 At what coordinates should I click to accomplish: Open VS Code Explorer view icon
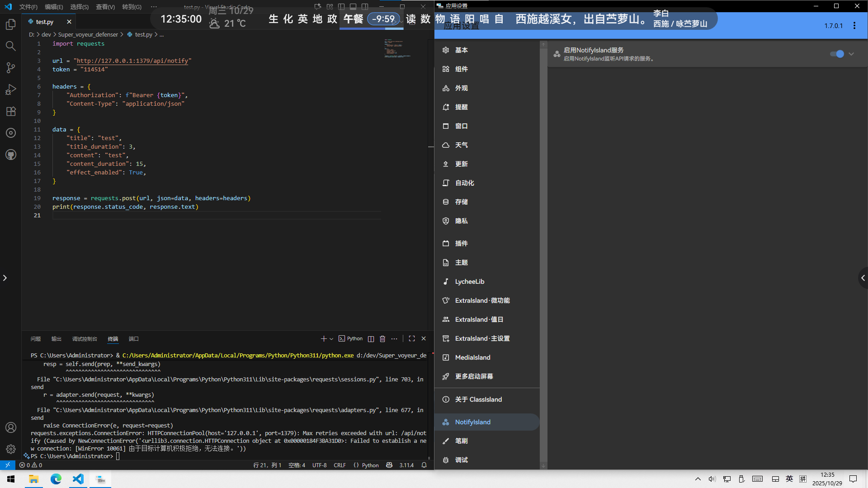coord(11,24)
